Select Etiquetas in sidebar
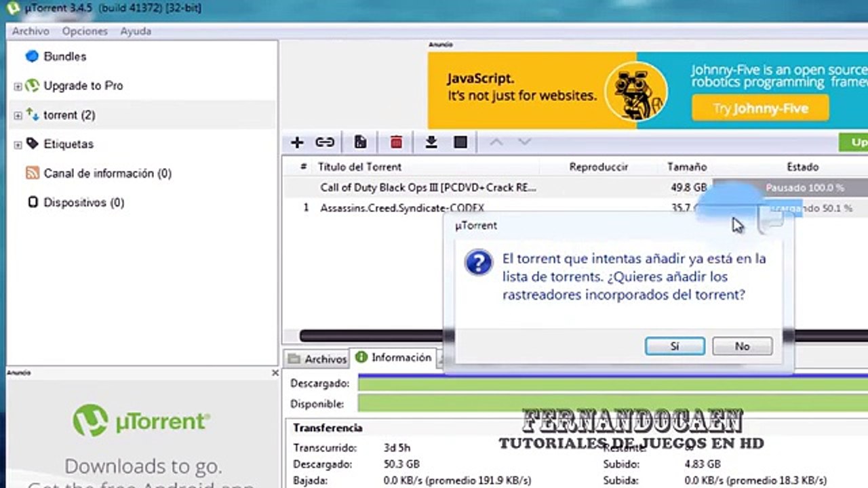Screen dimensions: 868x488 [68, 144]
